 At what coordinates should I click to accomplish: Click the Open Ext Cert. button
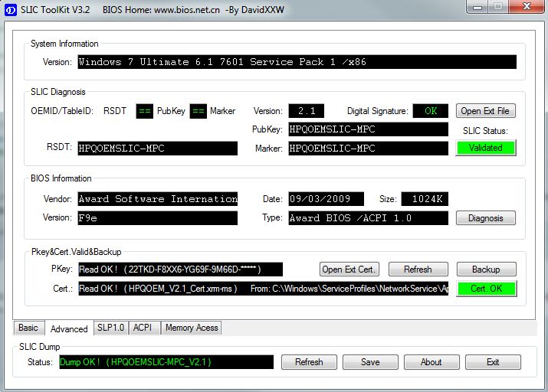pyautogui.click(x=349, y=269)
